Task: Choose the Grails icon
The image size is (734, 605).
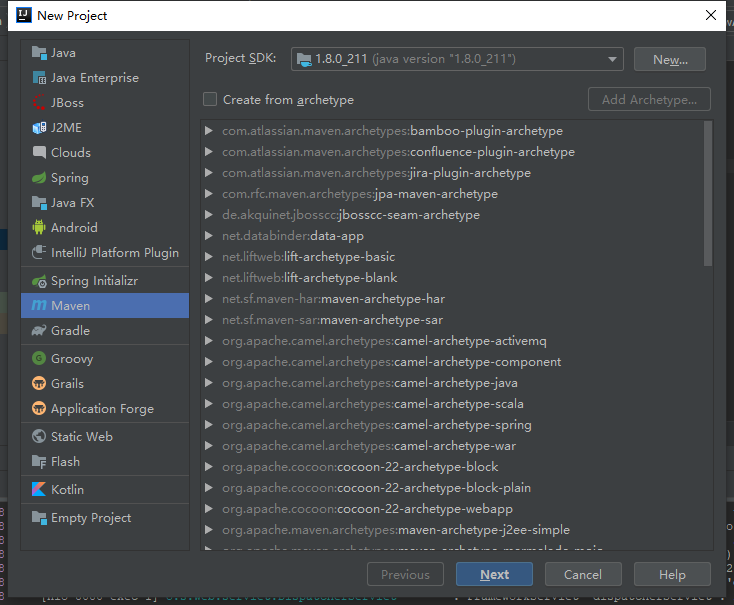Action: (39, 384)
